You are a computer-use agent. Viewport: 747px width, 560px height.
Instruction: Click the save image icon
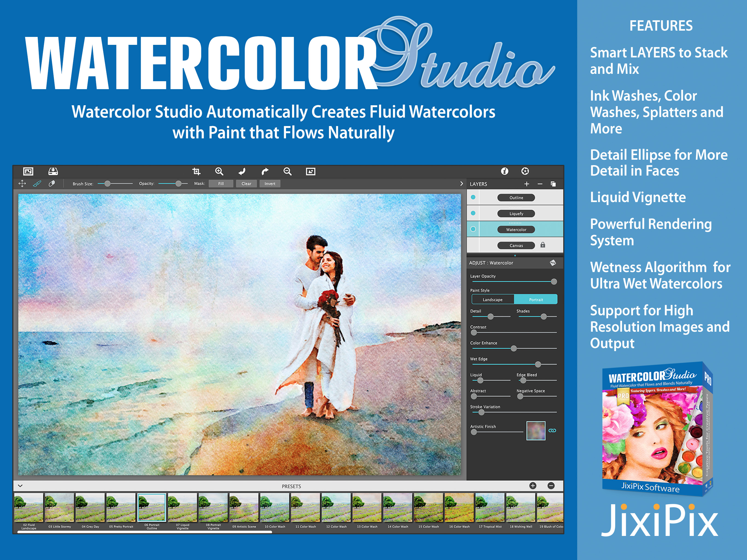click(53, 171)
